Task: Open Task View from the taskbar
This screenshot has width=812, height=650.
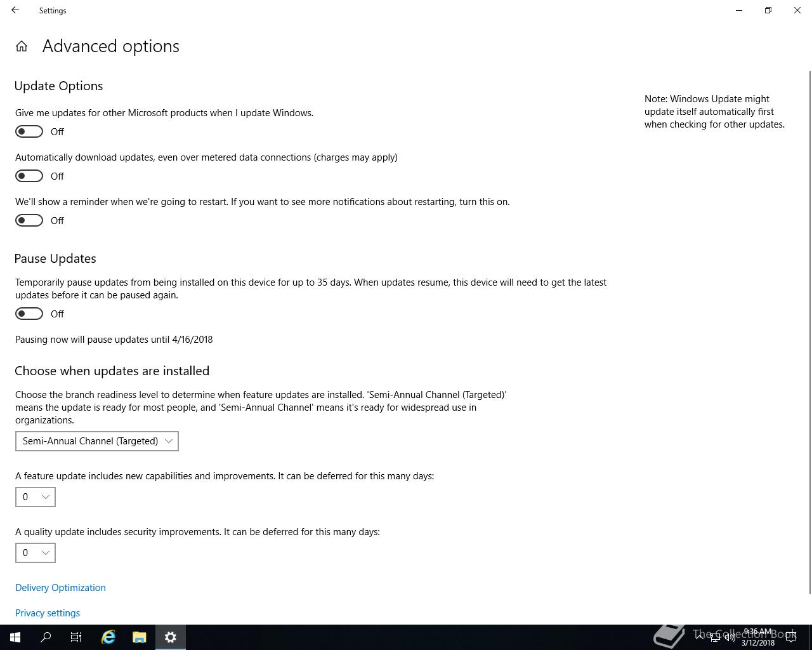Action: [x=76, y=637]
